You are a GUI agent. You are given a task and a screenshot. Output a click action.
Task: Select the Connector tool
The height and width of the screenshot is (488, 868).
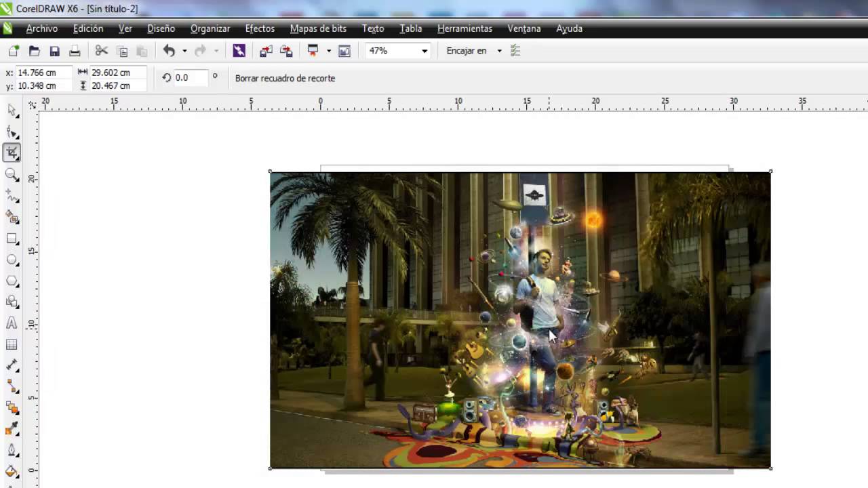tap(12, 386)
